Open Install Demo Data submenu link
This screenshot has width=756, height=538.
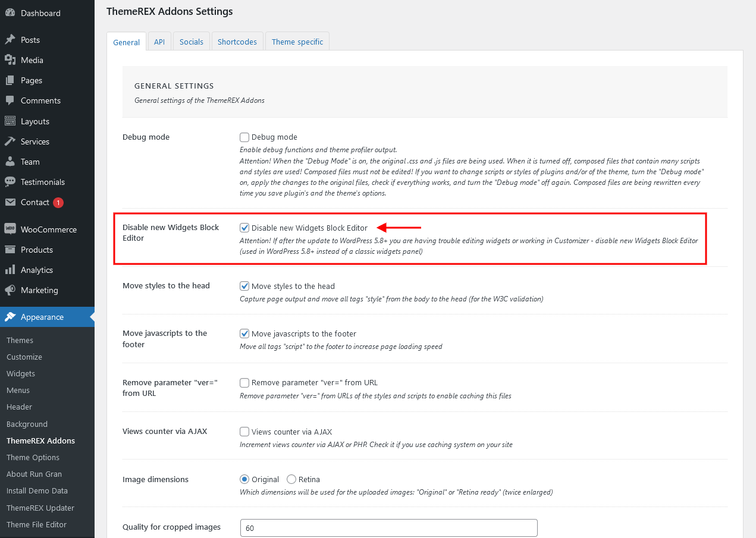pyautogui.click(x=37, y=490)
